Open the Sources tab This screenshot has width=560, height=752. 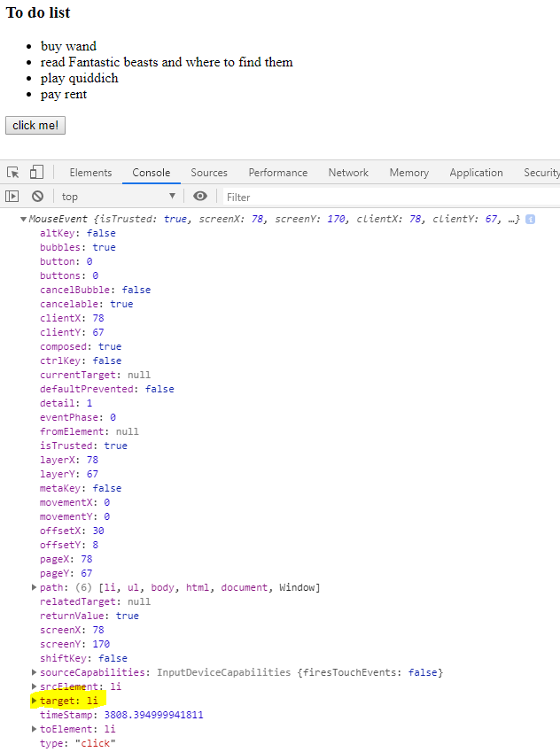pyautogui.click(x=209, y=173)
